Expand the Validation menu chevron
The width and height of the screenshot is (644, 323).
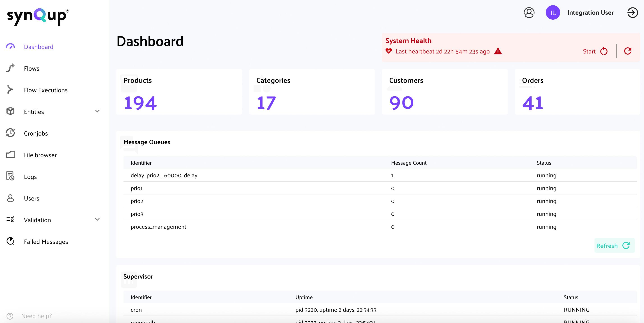(x=97, y=220)
